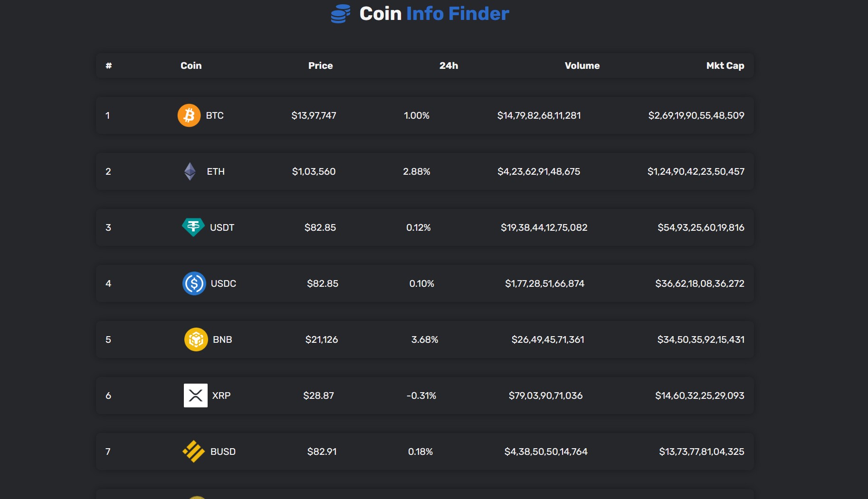Select the BUSD logo icon
Viewport: 868px width, 499px height.
coord(194,451)
